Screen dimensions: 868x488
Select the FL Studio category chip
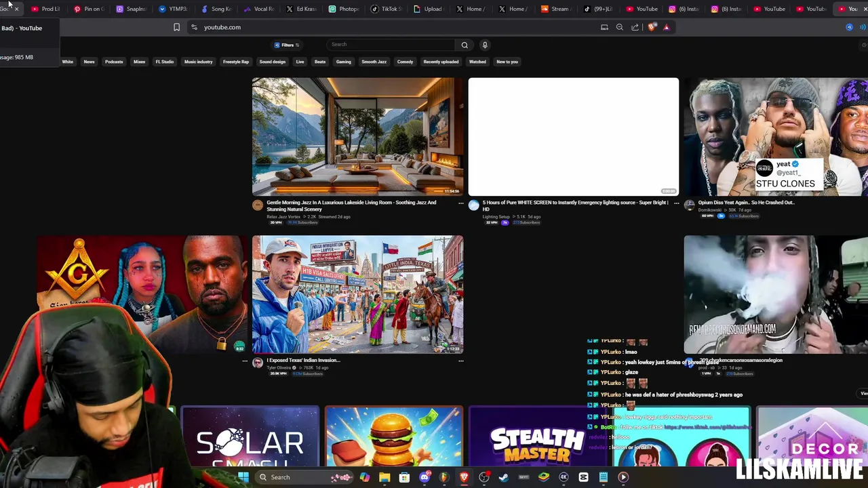[x=165, y=62]
